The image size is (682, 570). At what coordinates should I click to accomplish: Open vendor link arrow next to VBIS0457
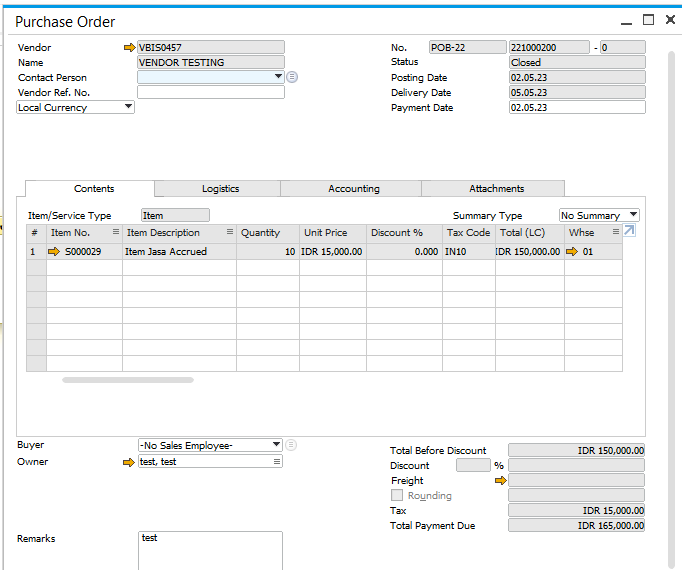click(x=129, y=47)
